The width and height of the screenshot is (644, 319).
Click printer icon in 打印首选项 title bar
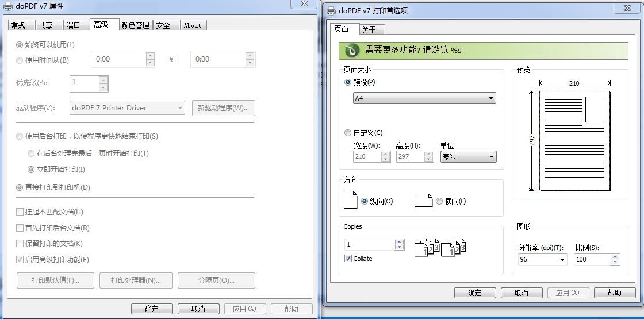[x=331, y=11]
